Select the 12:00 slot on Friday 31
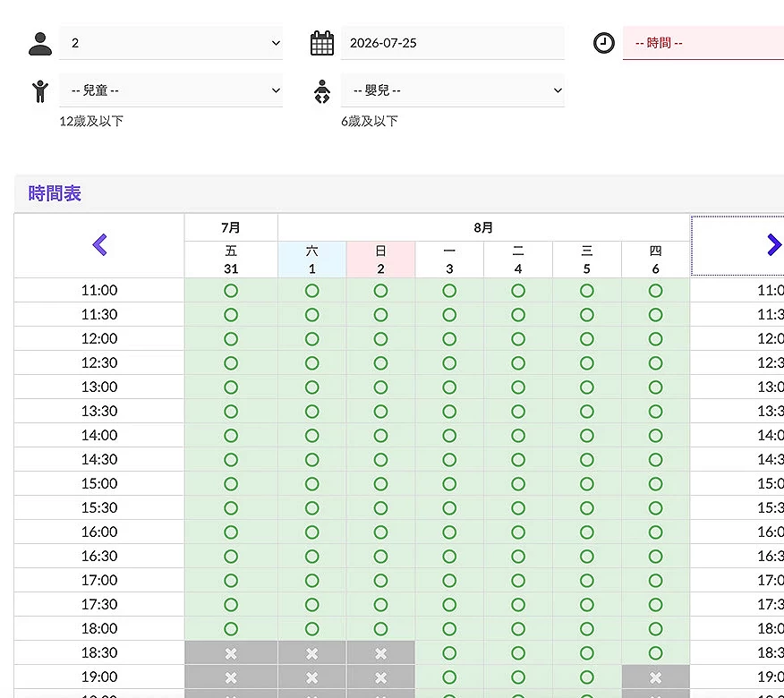784x698 pixels. (x=231, y=339)
